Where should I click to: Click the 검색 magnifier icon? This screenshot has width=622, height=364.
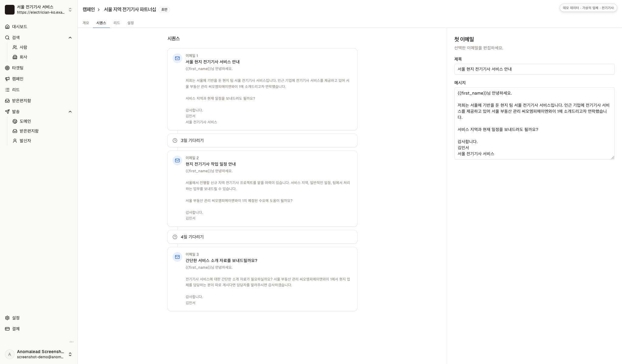pyautogui.click(x=7, y=38)
